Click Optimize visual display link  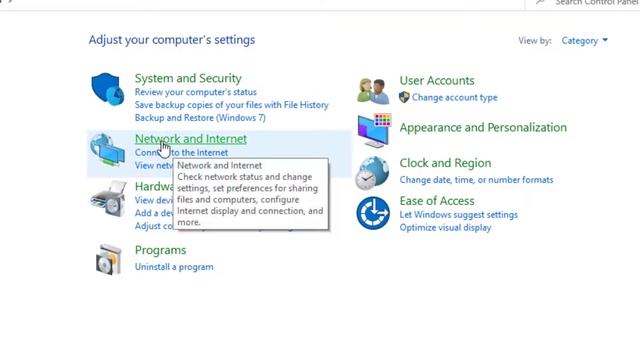click(445, 228)
